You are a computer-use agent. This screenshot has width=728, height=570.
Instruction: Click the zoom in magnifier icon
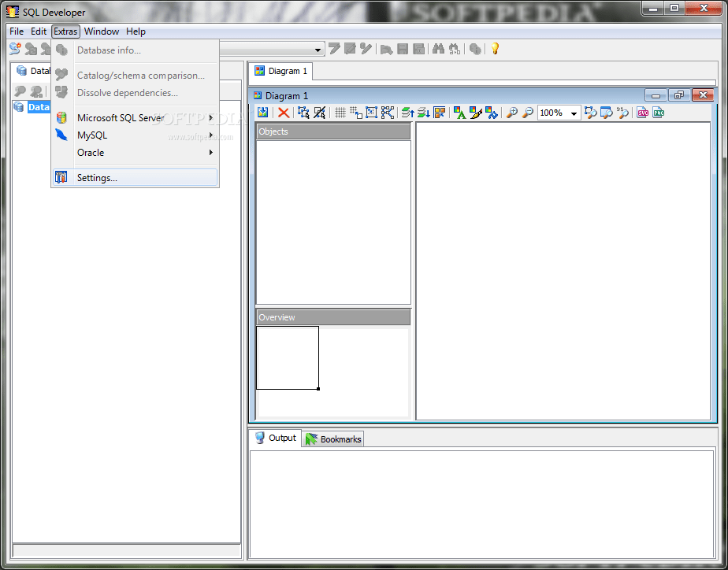coord(511,113)
